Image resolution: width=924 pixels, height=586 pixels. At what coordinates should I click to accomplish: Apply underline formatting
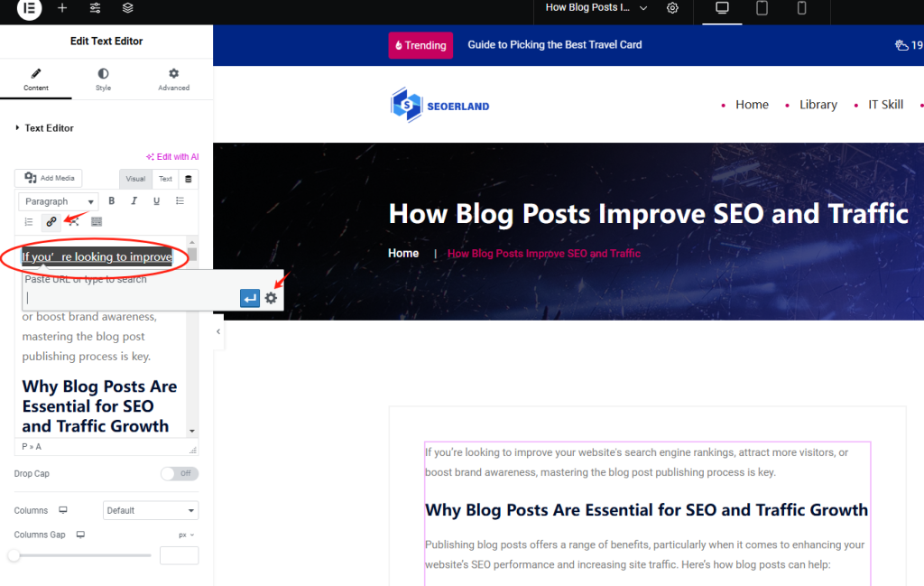pyautogui.click(x=156, y=201)
